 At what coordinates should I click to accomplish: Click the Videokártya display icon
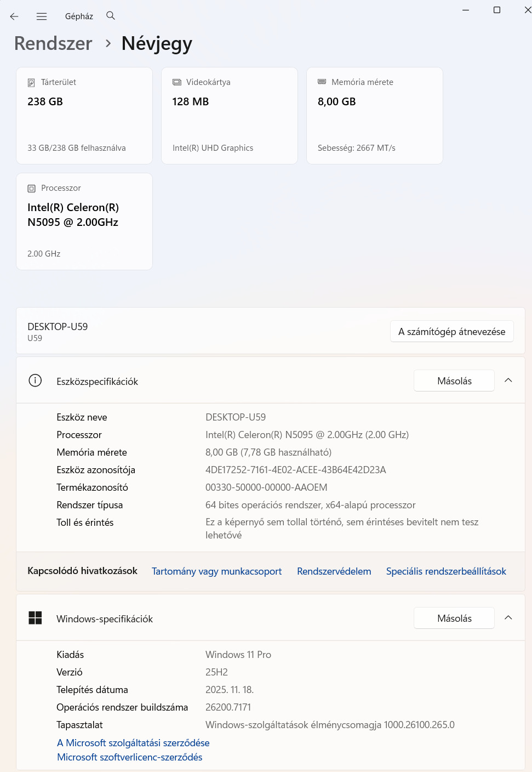click(177, 82)
